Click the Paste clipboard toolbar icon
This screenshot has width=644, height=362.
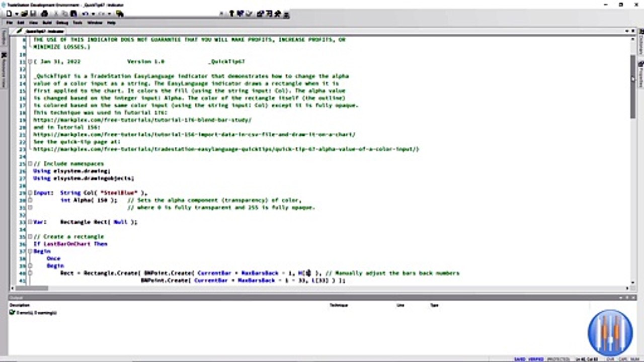[x=73, y=14]
